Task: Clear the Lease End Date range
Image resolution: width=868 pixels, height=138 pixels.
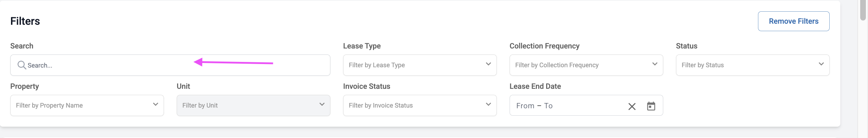Action: [x=632, y=106]
